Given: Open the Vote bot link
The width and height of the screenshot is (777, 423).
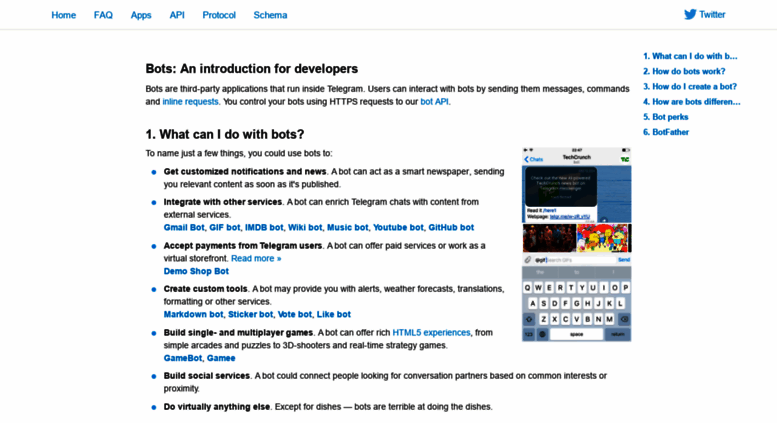Looking at the screenshot, I should (295, 315).
